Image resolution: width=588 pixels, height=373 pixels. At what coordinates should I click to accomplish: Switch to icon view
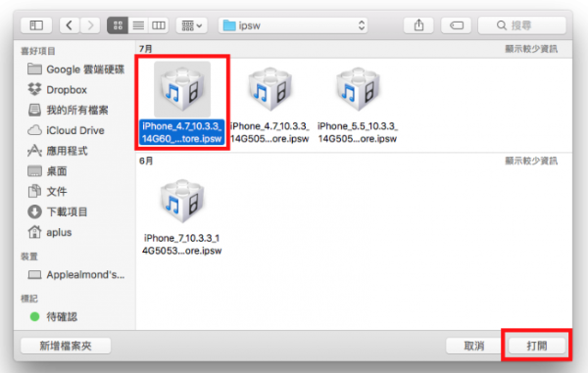click(118, 25)
